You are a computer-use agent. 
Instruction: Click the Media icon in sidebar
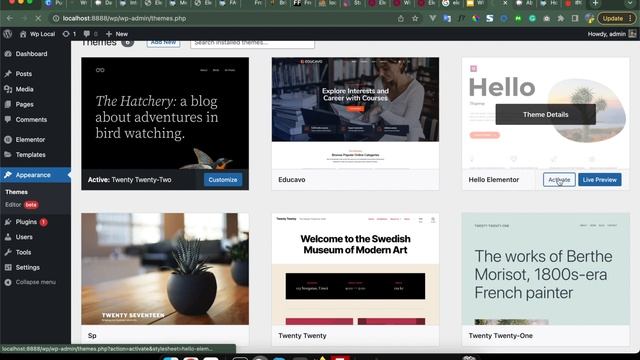click(x=8, y=89)
